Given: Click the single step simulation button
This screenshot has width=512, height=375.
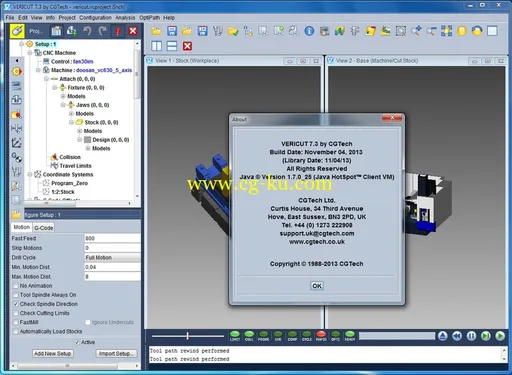Looking at the screenshot, I should pyautogui.click(x=486, y=336).
